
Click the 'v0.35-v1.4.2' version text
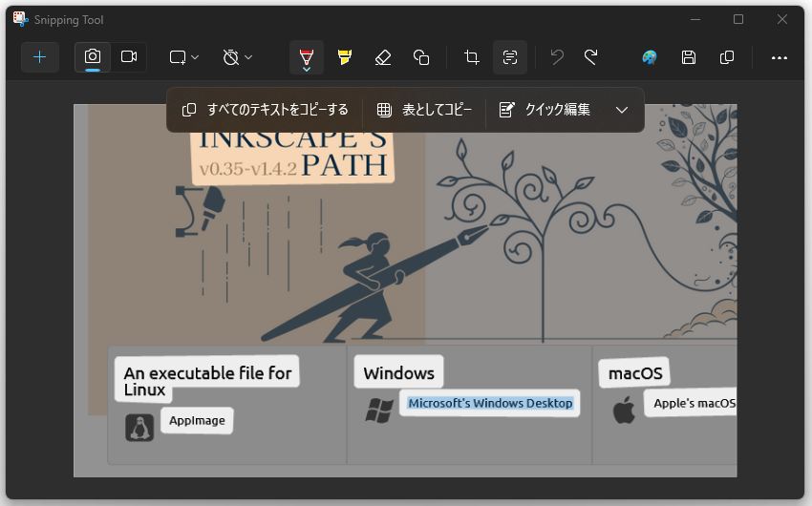[x=248, y=169]
